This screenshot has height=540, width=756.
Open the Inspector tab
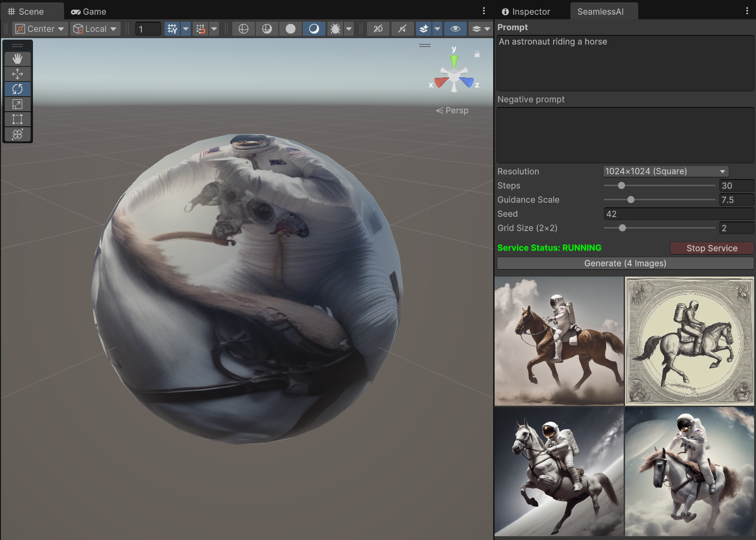click(526, 11)
